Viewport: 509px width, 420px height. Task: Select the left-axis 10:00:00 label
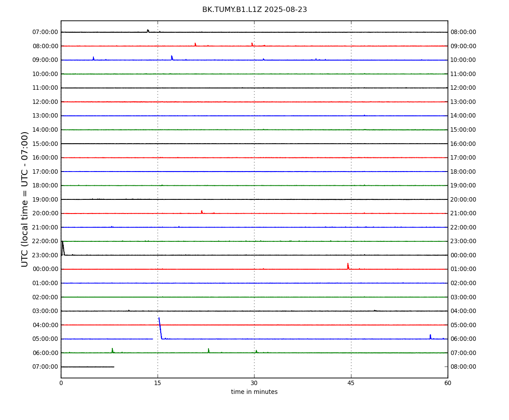tap(46, 74)
